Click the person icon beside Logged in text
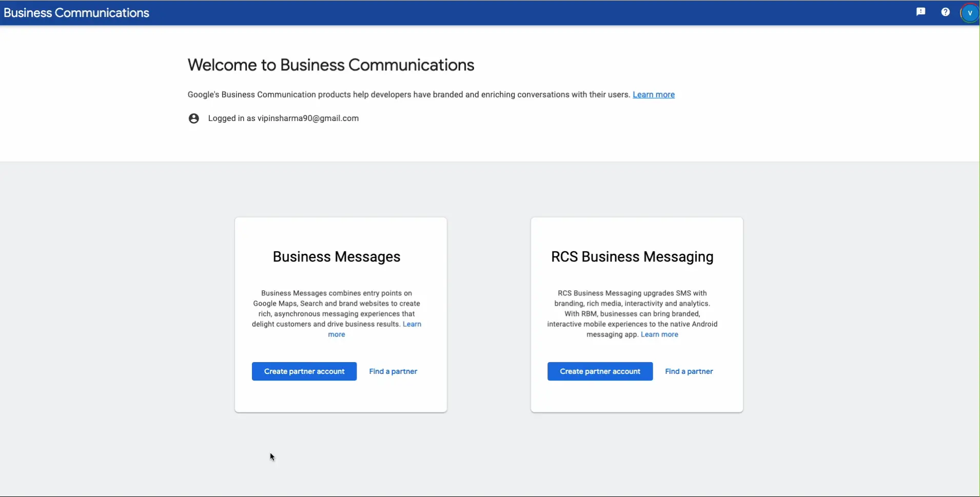Viewport: 980px width, 497px height. click(x=193, y=118)
